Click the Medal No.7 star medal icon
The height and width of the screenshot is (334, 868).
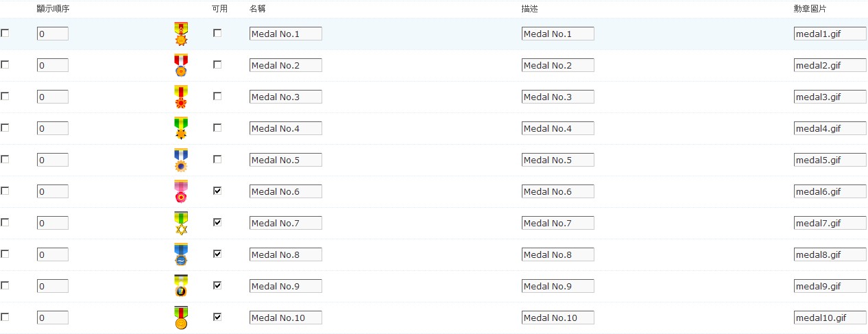(x=181, y=223)
